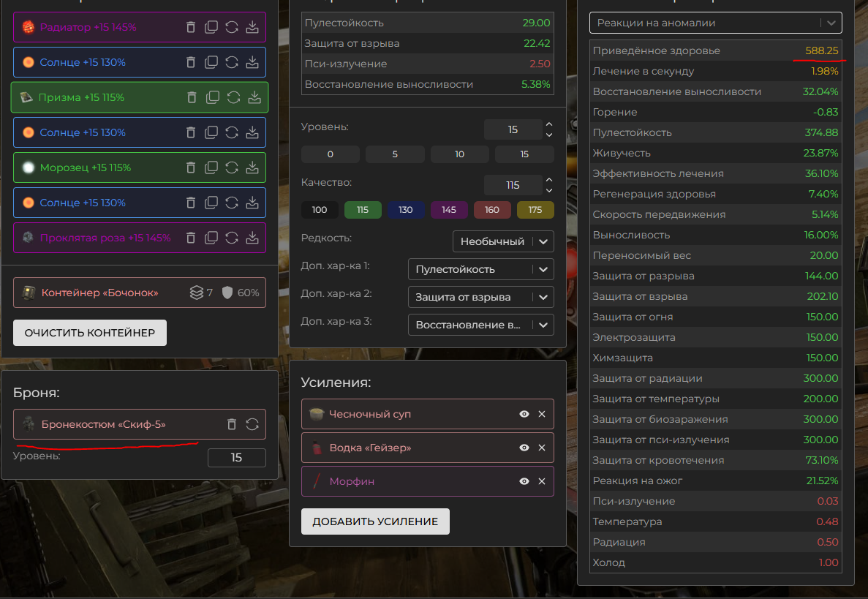Toggle visibility of Чесночный суп boost
Viewport: 868px width, 599px height.
click(524, 414)
